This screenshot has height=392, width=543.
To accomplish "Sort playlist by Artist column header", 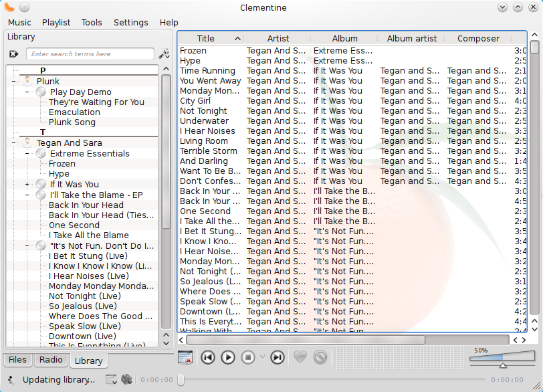I will pyautogui.click(x=278, y=39).
